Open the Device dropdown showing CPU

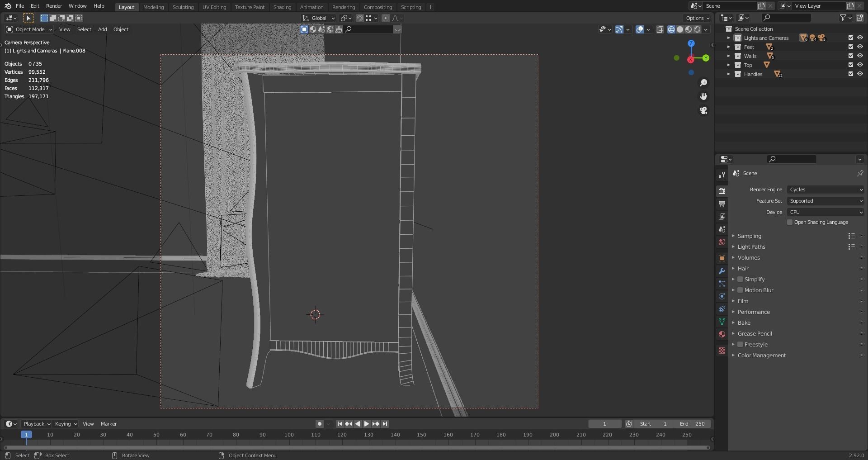[826, 212]
